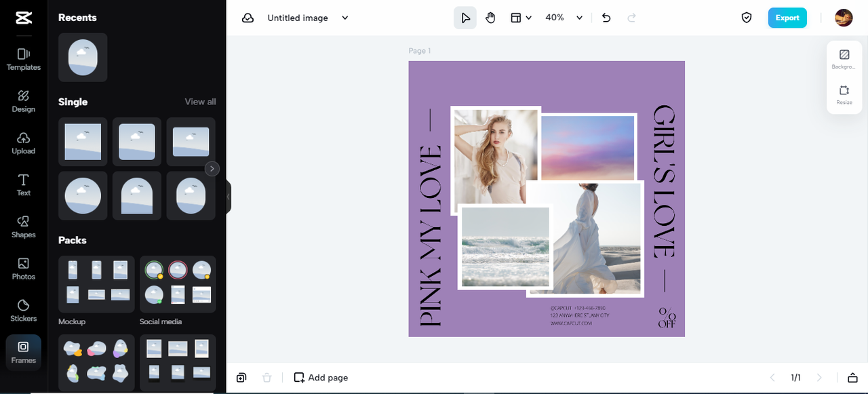
Task: Expand the Untitled image title dropdown
Action: pyautogui.click(x=344, y=18)
